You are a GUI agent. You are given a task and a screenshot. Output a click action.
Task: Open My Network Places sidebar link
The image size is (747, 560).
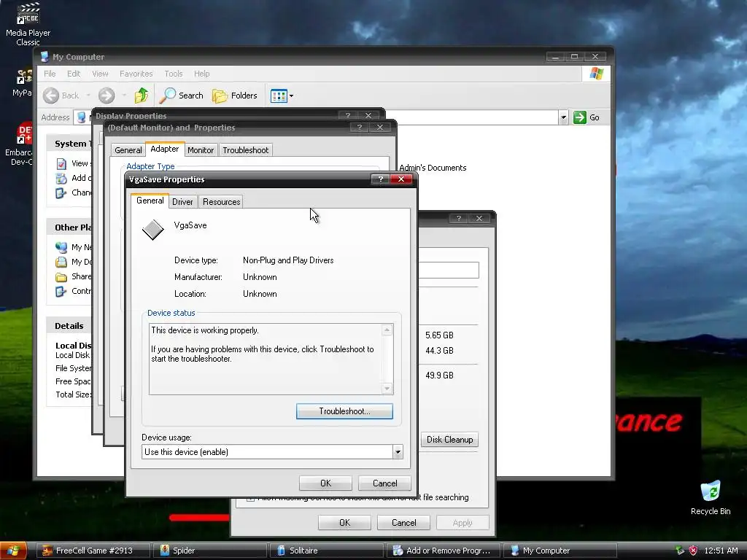(x=73, y=247)
